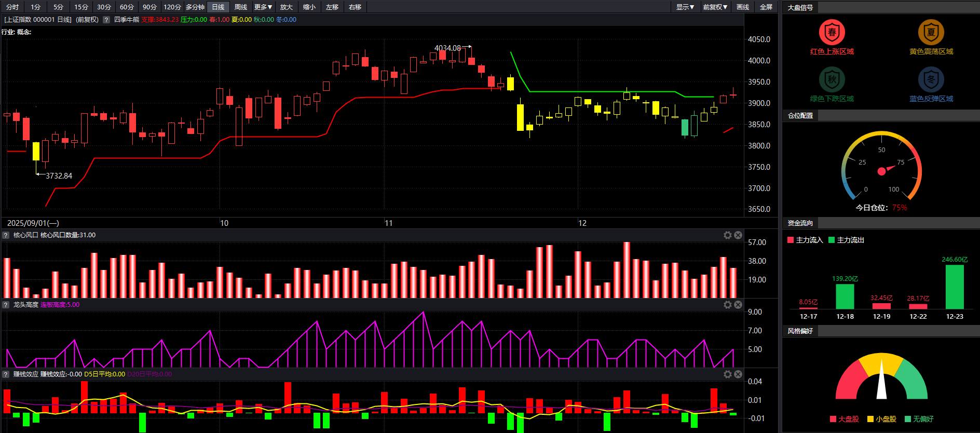Select the 周线 weekly chart tab
The height and width of the screenshot is (433, 980).
pyautogui.click(x=241, y=7)
